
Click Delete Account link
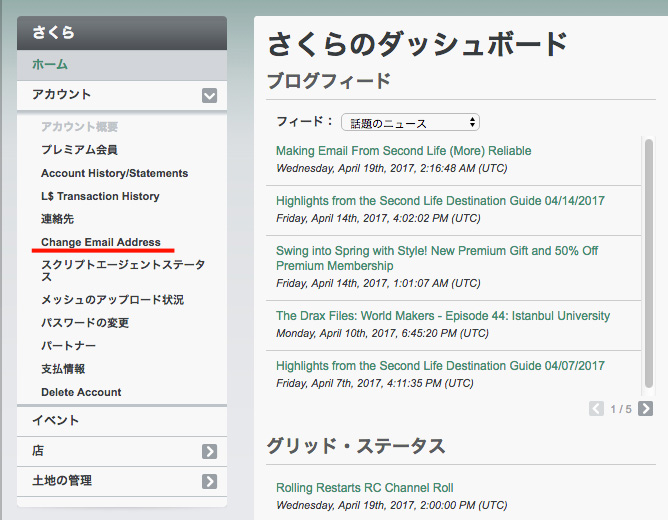(x=81, y=392)
